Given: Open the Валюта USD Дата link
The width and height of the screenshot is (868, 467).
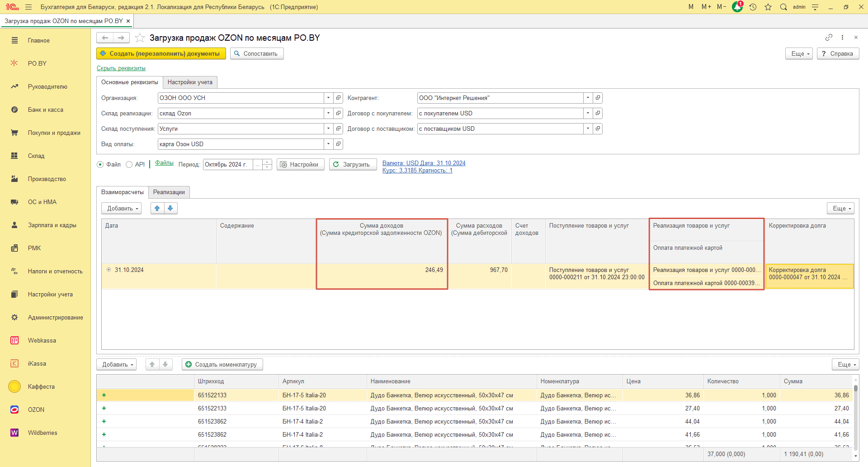Looking at the screenshot, I should [x=424, y=163].
